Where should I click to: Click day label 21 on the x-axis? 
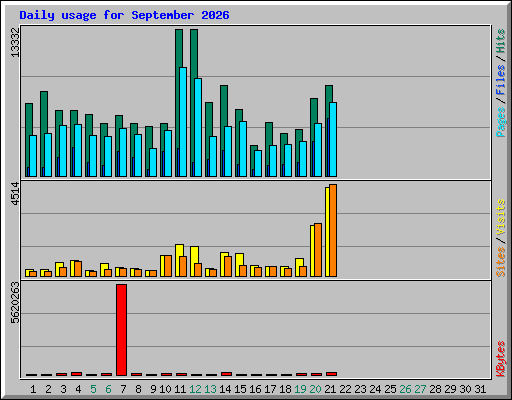(x=330, y=389)
